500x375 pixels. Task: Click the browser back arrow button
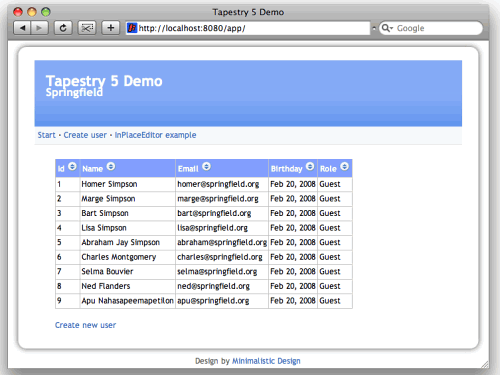tap(22, 28)
